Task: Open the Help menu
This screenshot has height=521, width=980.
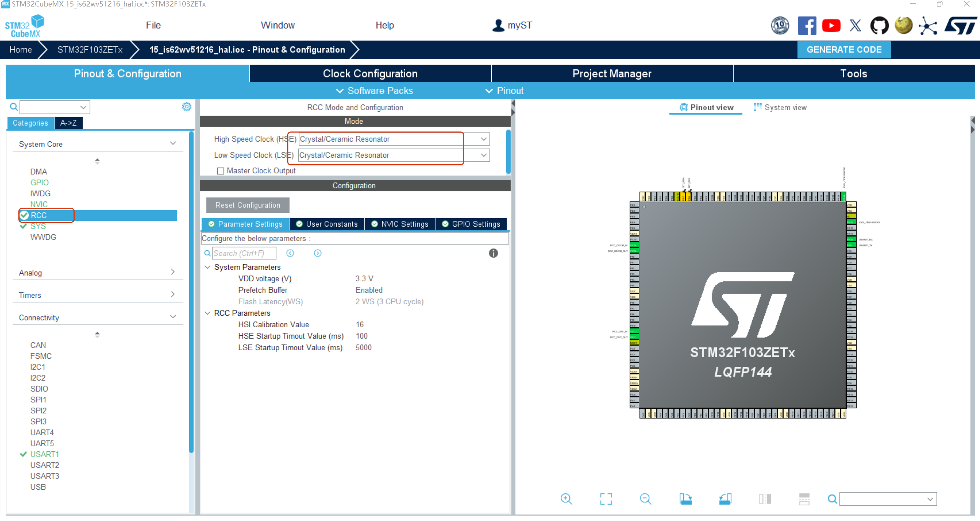Action: click(x=384, y=25)
